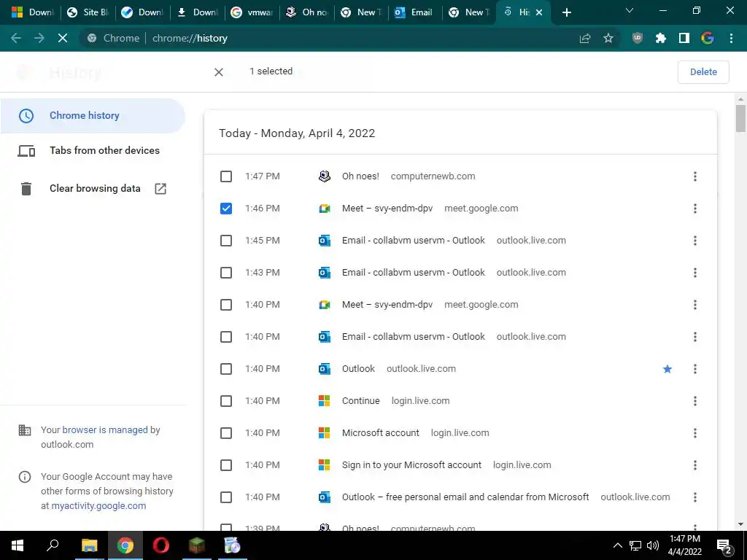Image resolution: width=747 pixels, height=560 pixels.
Task: Uncheck the 1:46 PM Meet entry checkbox
Action: pyautogui.click(x=226, y=209)
